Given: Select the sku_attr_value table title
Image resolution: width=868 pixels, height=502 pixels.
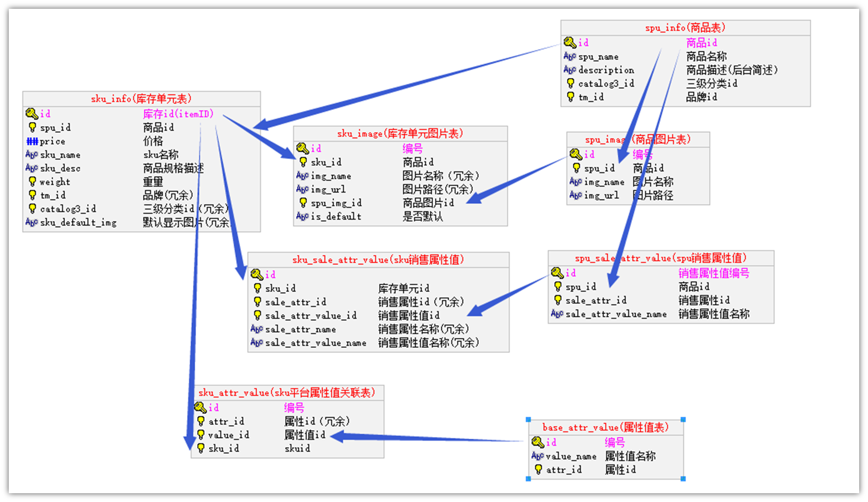Looking at the screenshot, I should pyautogui.click(x=287, y=392).
